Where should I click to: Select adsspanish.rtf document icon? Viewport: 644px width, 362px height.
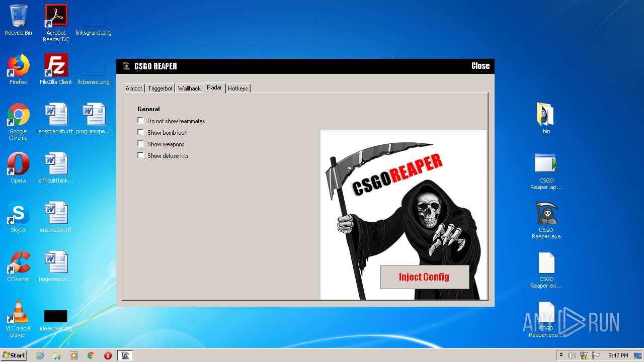pyautogui.click(x=56, y=119)
